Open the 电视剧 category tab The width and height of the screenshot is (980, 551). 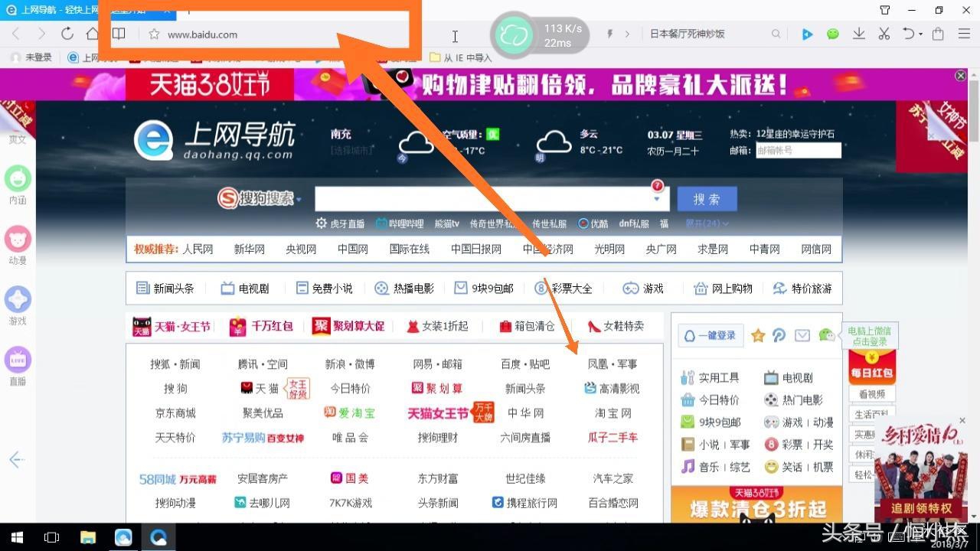tap(245, 289)
